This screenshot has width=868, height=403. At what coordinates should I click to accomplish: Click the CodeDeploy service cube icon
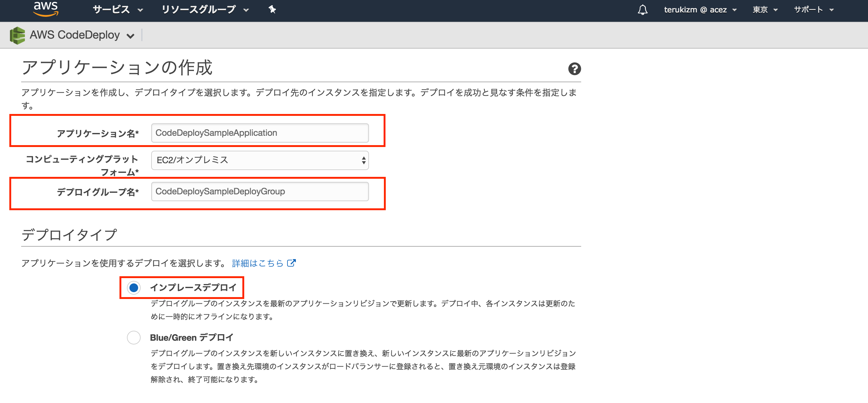click(x=17, y=36)
